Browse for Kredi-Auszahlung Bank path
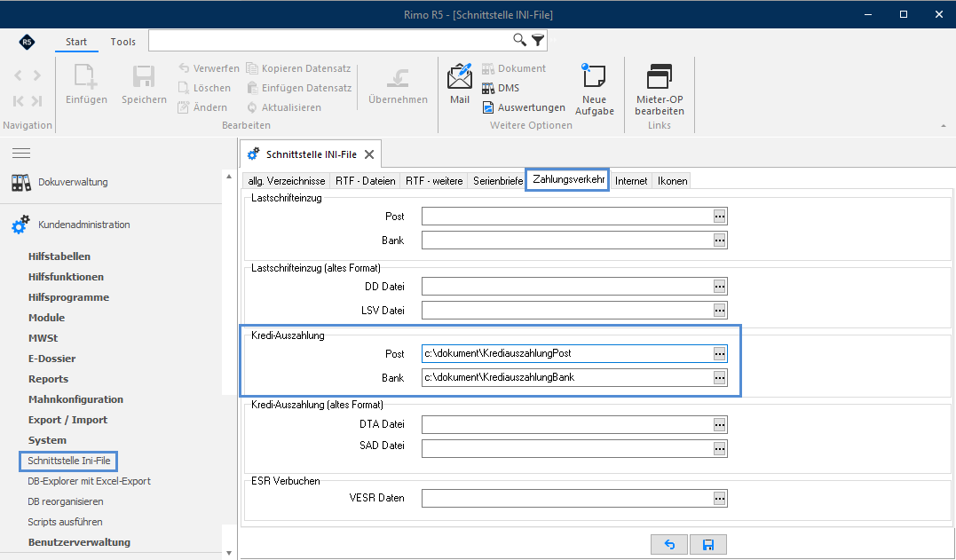Screen dimensions: 956x560 click(719, 377)
